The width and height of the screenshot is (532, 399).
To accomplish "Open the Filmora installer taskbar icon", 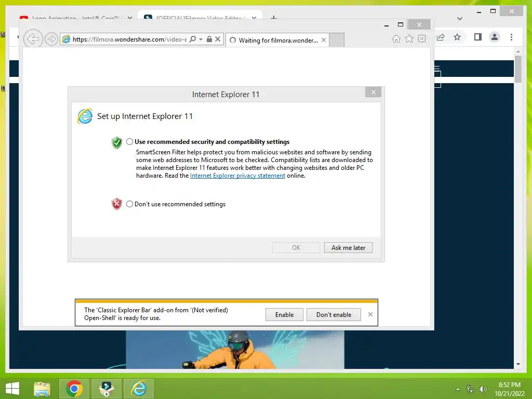I will pos(107,389).
